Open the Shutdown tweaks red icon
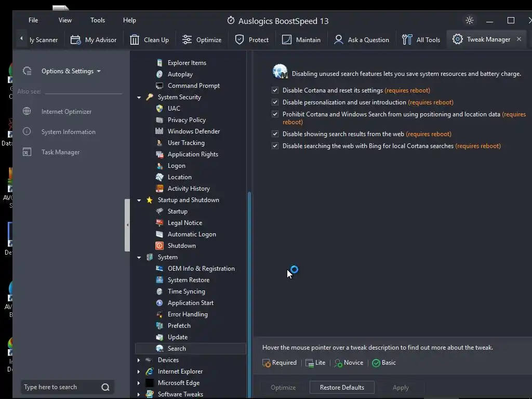The image size is (532, 399). click(159, 246)
